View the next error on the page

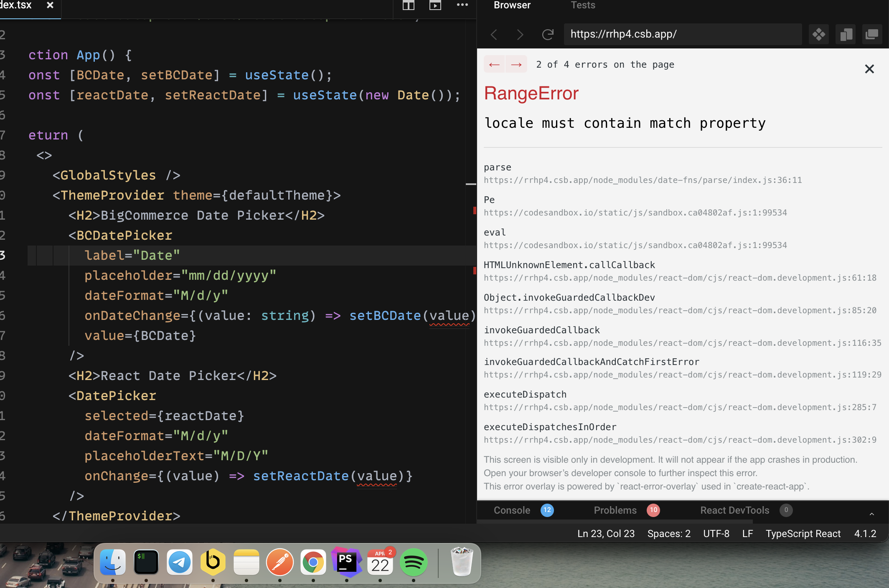(x=516, y=64)
